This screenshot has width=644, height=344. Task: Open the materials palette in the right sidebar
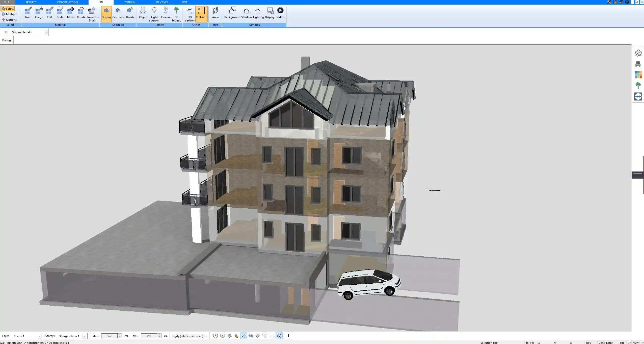(x=638, y=75)
